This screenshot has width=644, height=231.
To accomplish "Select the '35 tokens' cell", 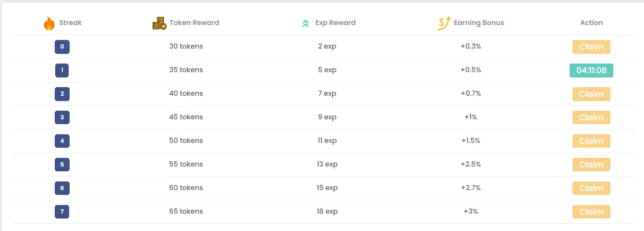I will [x=186, y=70].
